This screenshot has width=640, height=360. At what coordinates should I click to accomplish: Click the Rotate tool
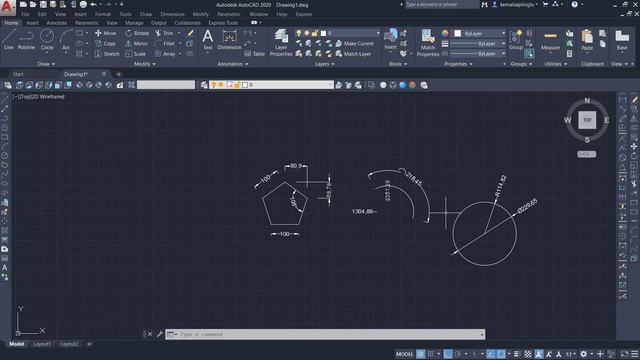tap(137, 33)
